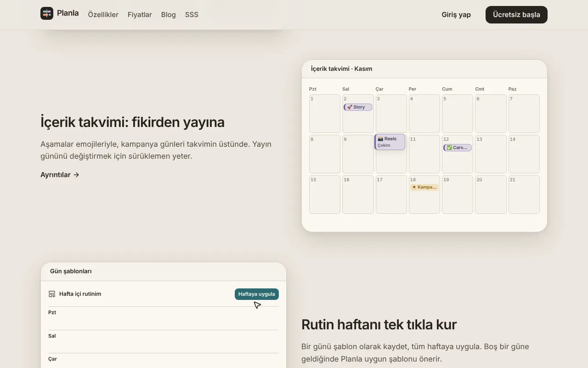Image resolution: width=588 pixels, height=368 pixels.
Task: Click the Ücretsiz başla button
Action: [516, 15]
